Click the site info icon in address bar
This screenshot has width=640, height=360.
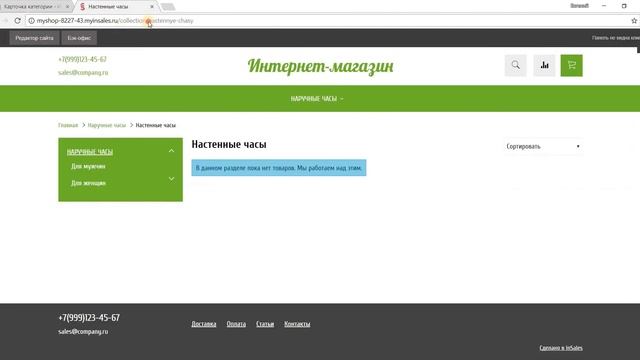[31, 20]
